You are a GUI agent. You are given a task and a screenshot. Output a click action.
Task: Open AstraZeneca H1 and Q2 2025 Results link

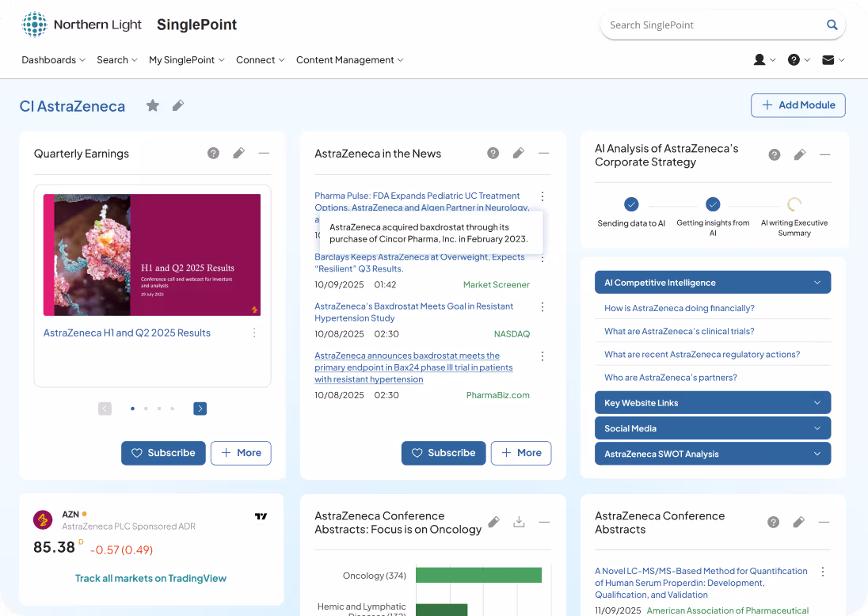point(127,333)
